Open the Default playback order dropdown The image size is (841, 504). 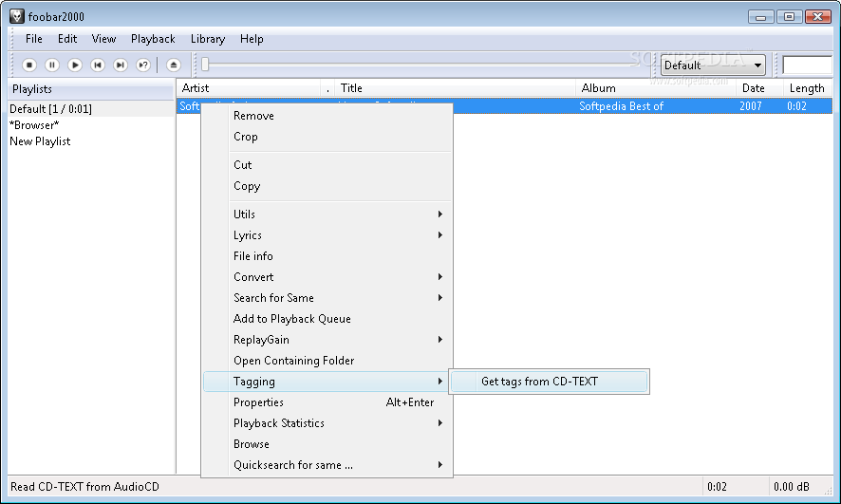click(x=713, y=65)
